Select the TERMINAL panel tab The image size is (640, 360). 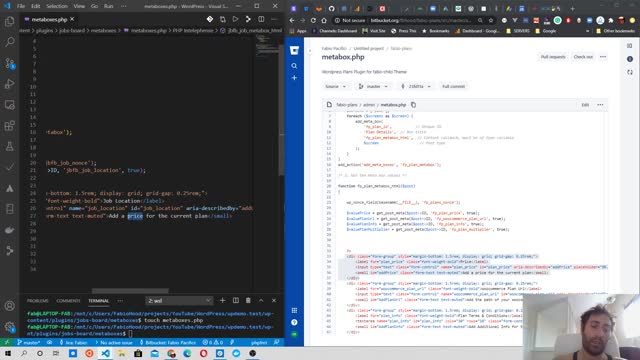coord(98,301)
